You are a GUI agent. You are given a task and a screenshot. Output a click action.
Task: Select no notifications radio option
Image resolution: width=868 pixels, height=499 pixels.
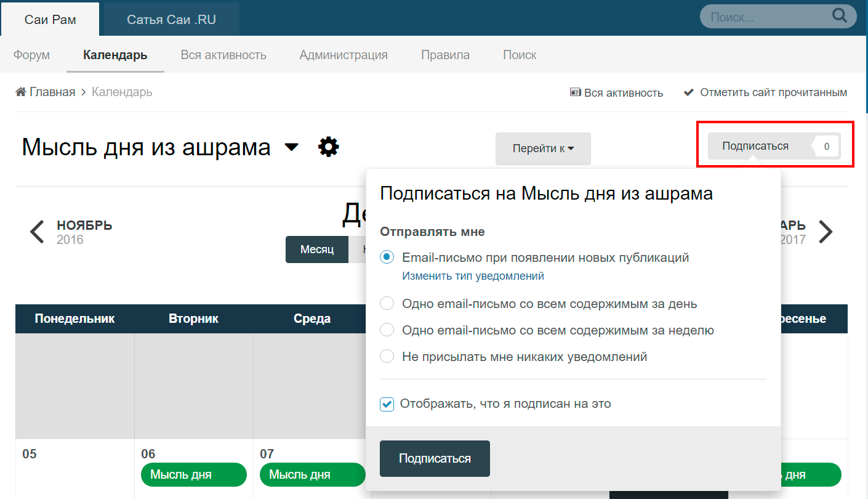(387, 357)
